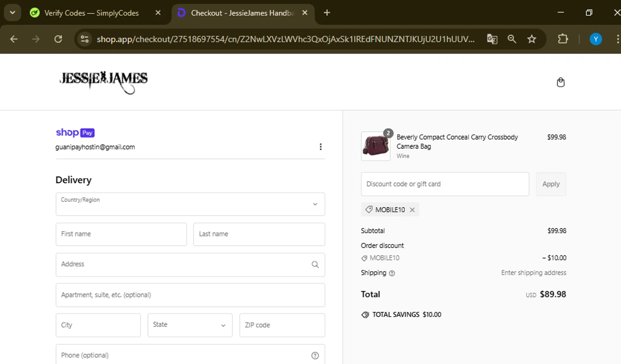
Task: Click the Jessie James store logo
Action: coord(103,82)
